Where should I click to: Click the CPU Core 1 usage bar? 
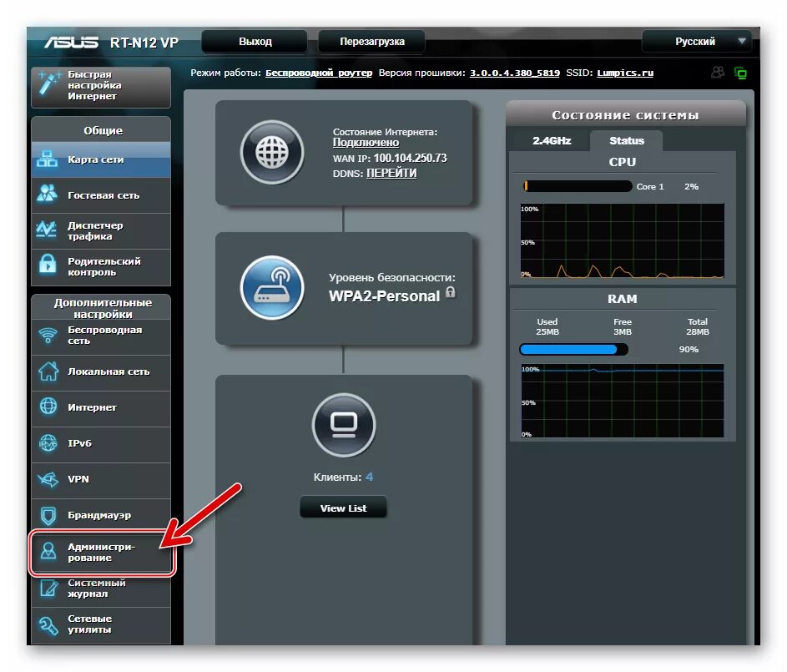[x=578, y=186]
